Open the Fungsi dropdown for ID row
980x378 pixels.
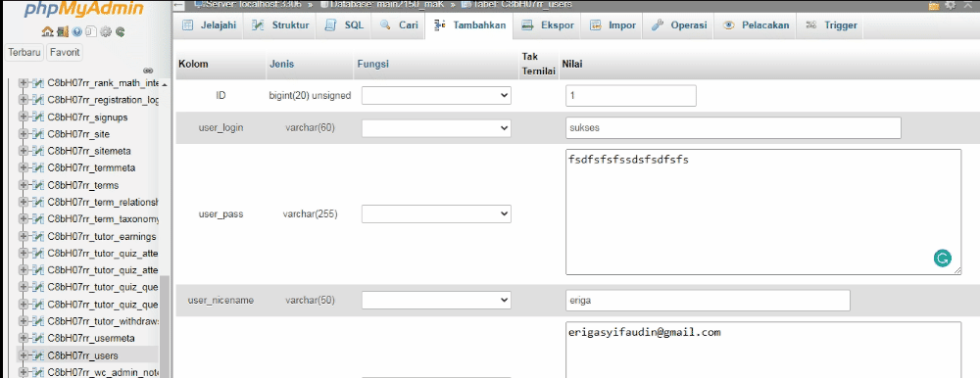436,96
